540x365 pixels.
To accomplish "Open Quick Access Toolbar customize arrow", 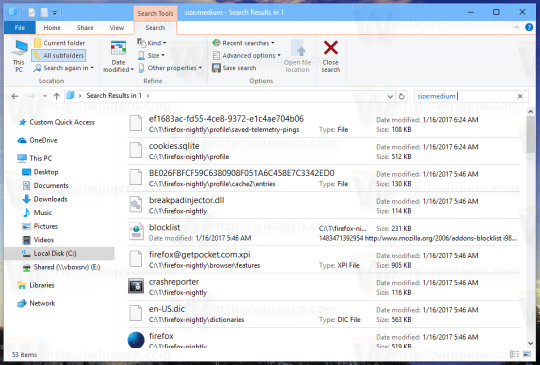I will click(54, 13).
